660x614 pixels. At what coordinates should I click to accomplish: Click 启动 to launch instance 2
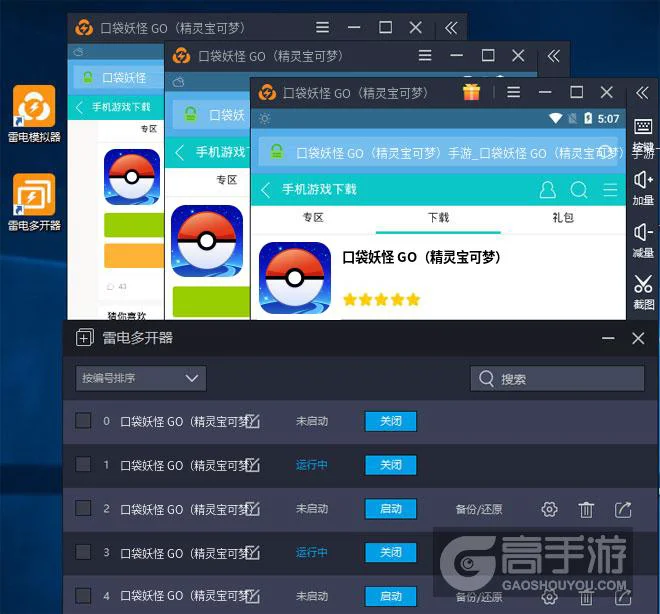[x=391, y=509]
